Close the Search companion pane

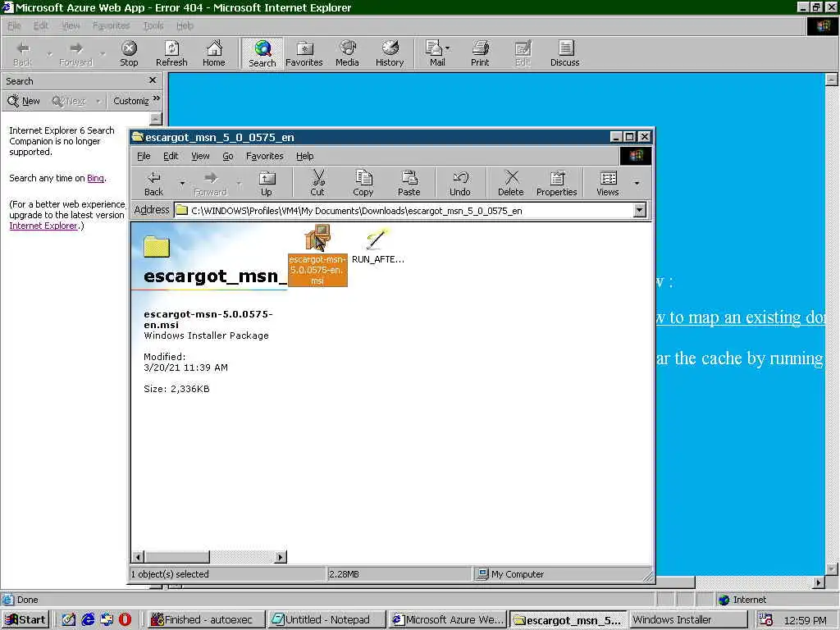pyautogui.click(x=153, y=80)
